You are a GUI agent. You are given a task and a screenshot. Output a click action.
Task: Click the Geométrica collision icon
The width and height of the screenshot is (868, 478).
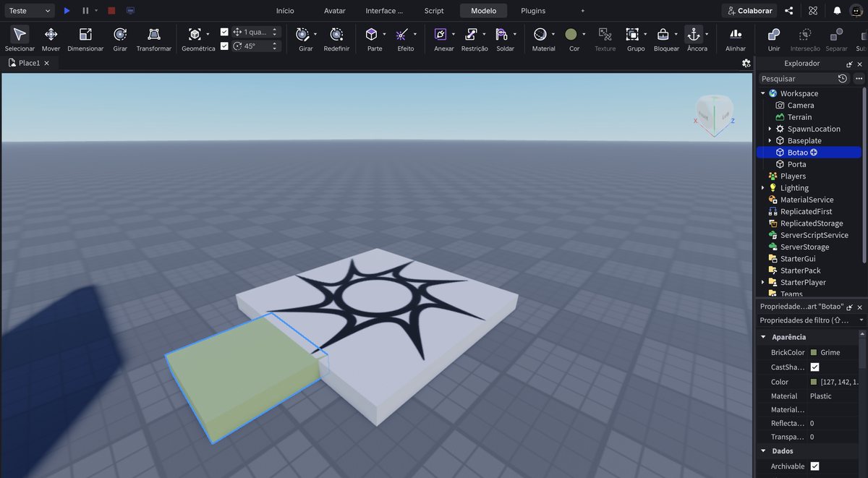[195, 34]
